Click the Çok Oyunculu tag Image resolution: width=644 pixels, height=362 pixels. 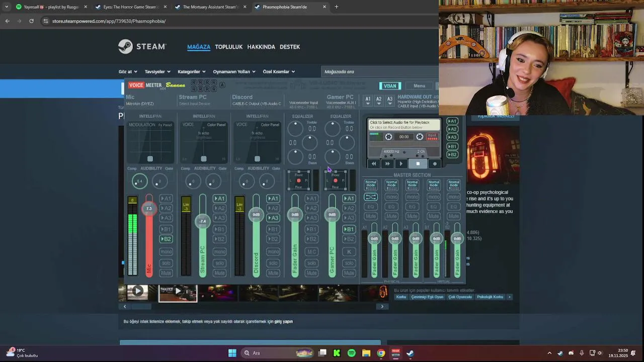click(460, 297)
